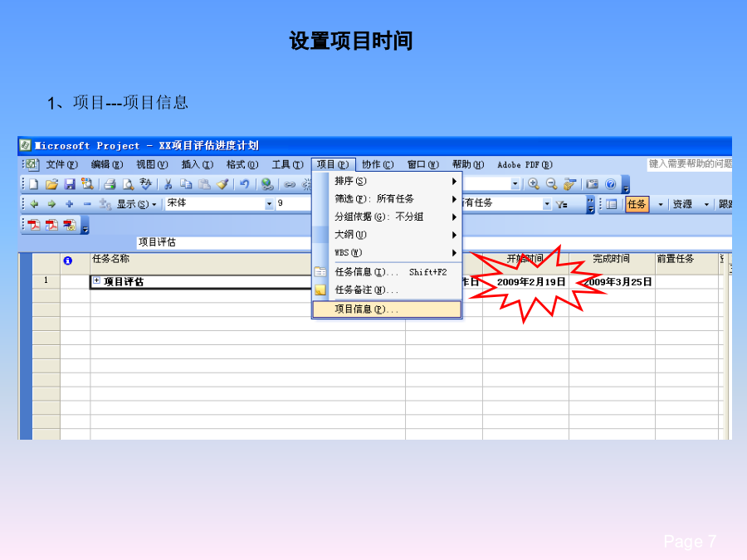Open the 文件(F) menu
Image resolution: width=747 pixels, height=560 pixels.
pos(61,165)
